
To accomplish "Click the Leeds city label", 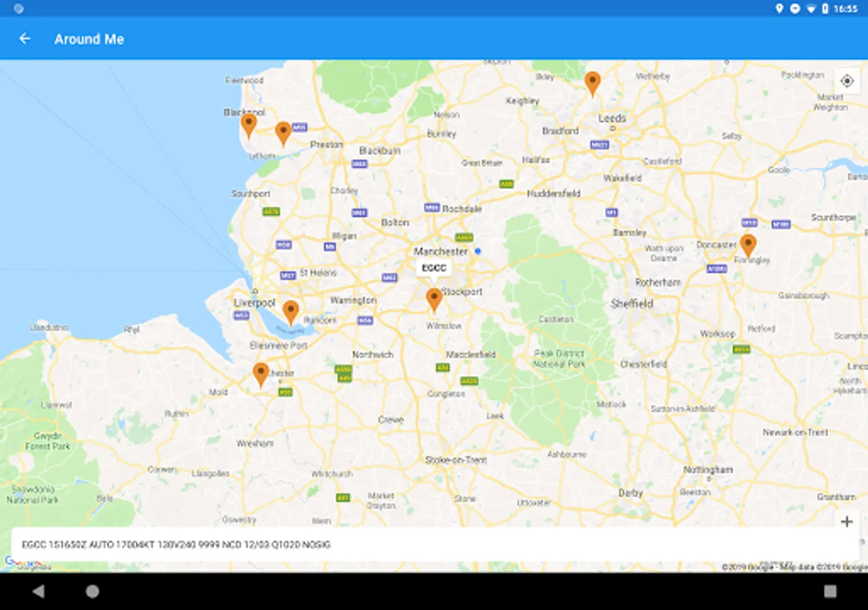I will pos(612,119).
